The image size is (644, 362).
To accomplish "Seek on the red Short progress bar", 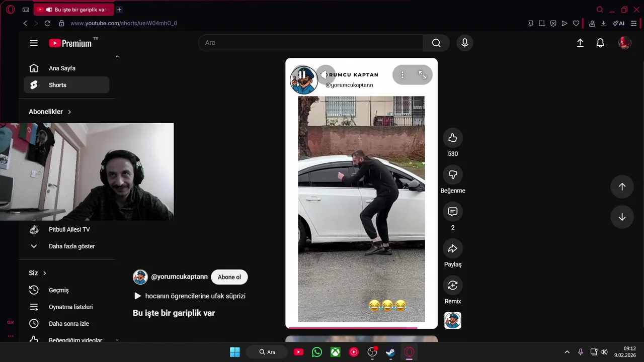I will click(x=361, y=328).
